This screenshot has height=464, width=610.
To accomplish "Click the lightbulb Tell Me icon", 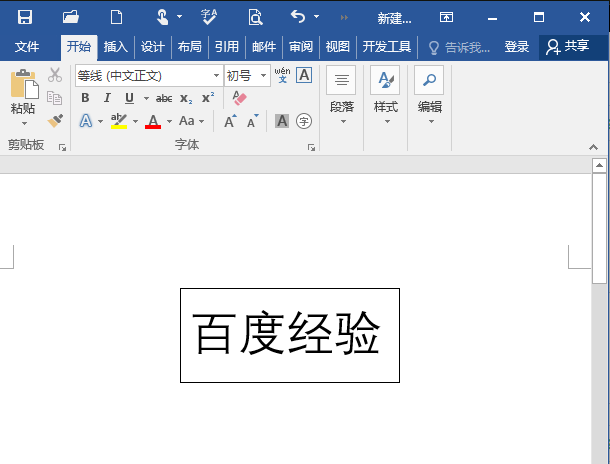I will click(433, 48).
